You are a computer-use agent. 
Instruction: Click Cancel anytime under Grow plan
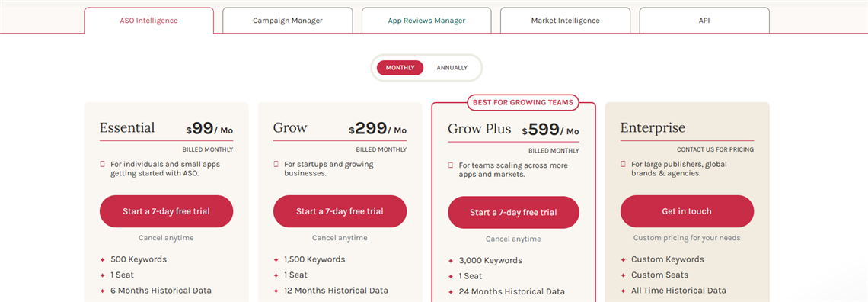[340, 238]
